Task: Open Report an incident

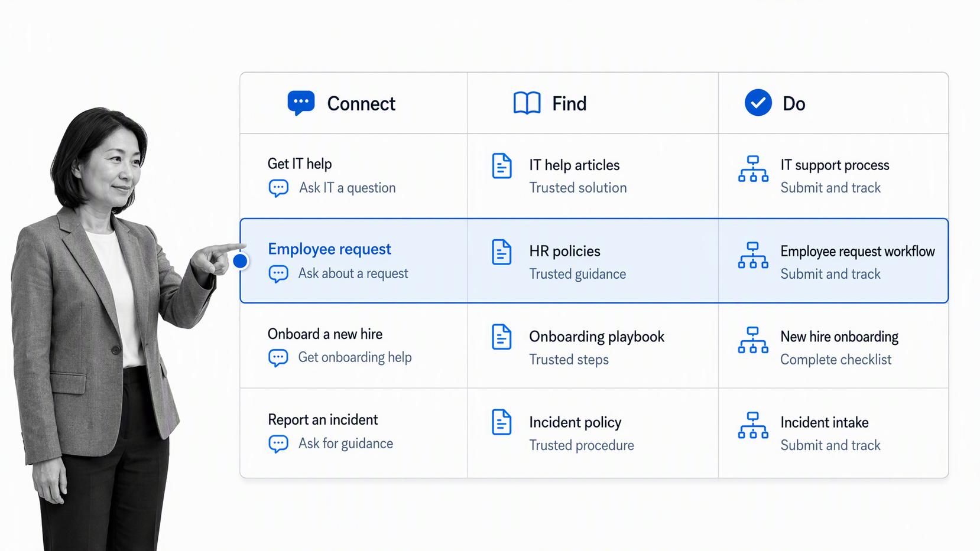Action: (x=323, y=420)
